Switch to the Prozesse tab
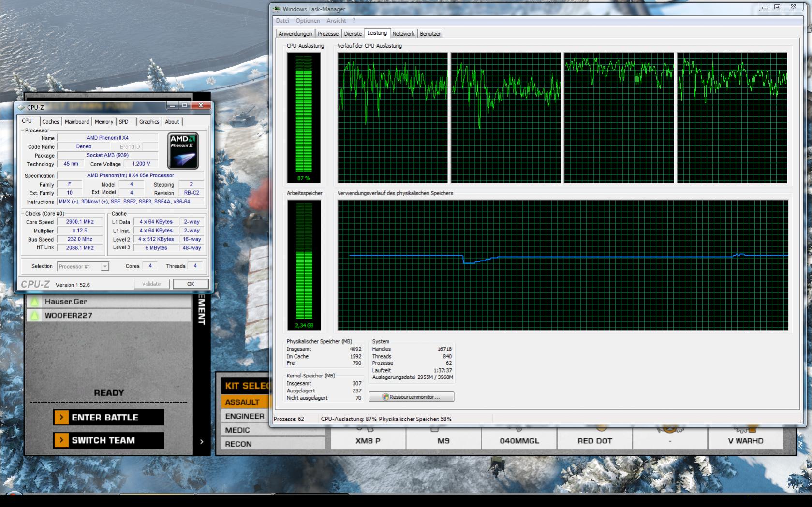Screen dimensions: 812x507 [x=328, y=34]
